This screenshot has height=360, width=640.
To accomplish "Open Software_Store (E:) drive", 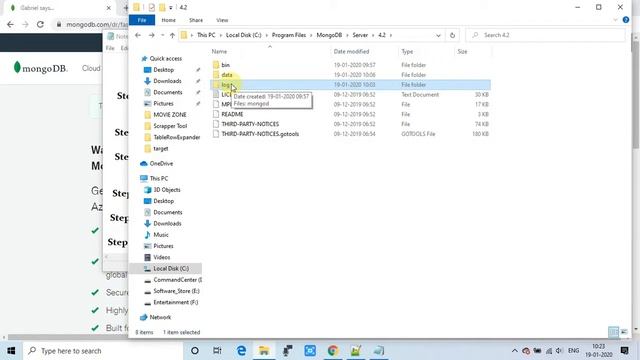I will click(x=176, y=291).
